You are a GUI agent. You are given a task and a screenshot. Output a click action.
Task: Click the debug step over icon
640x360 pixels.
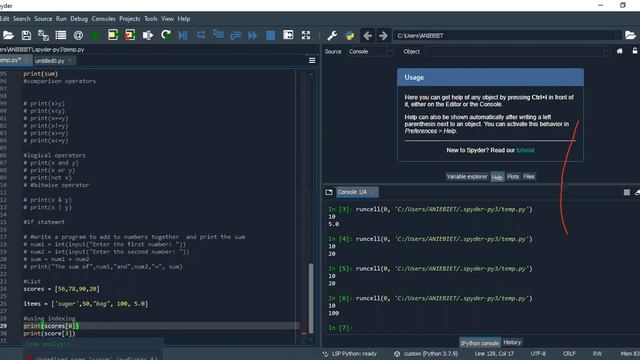(x=200, y=35)
